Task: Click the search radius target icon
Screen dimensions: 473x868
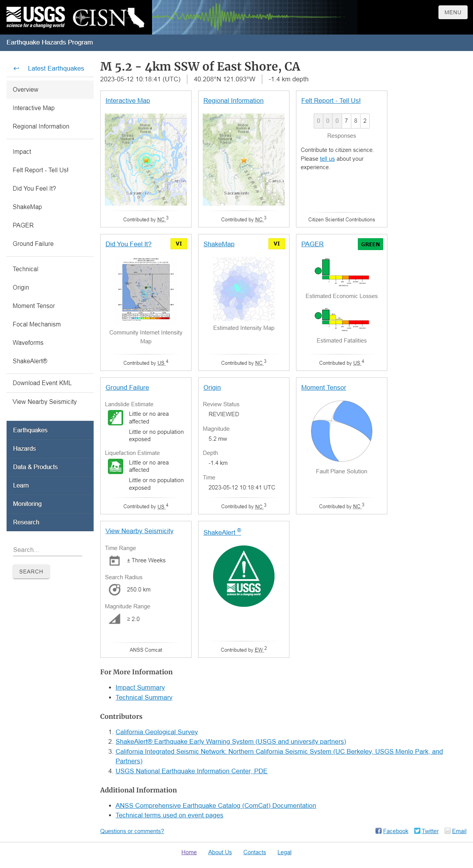Action: point(114,590)
